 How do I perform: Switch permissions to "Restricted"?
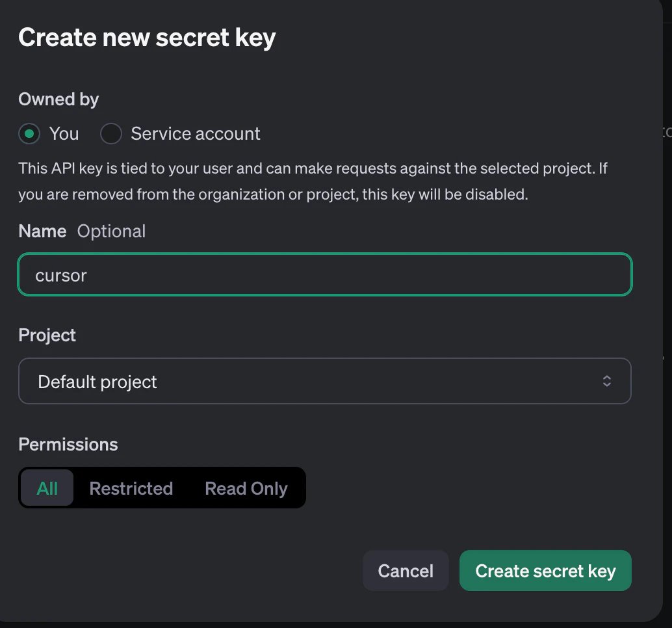pyautogui.click(x=131, y=488)
